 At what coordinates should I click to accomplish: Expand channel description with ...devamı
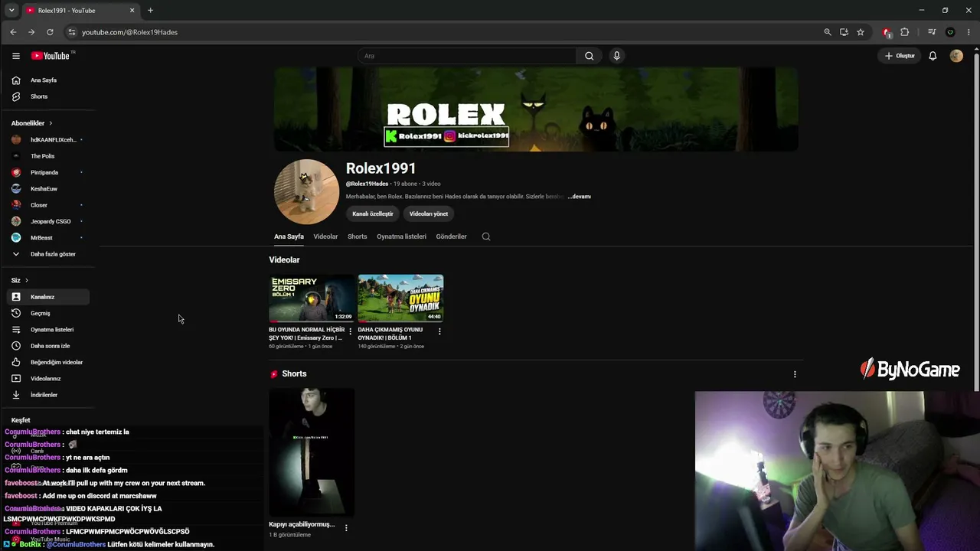[580, 197]
